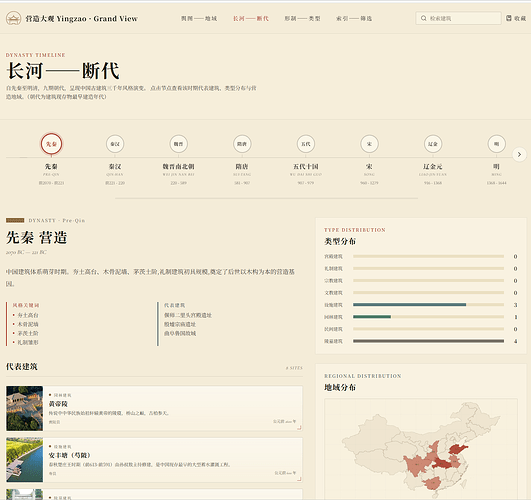This screenshot has height=500, width=531.
Task: Open the 黄帝陵 card title
Action: pos(58,404)
